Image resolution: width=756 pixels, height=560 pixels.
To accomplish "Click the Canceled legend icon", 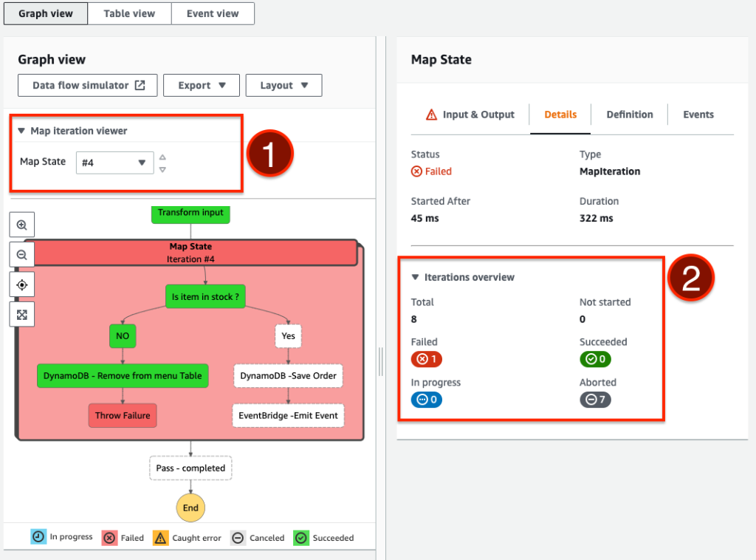I will (x=237, y=538).
